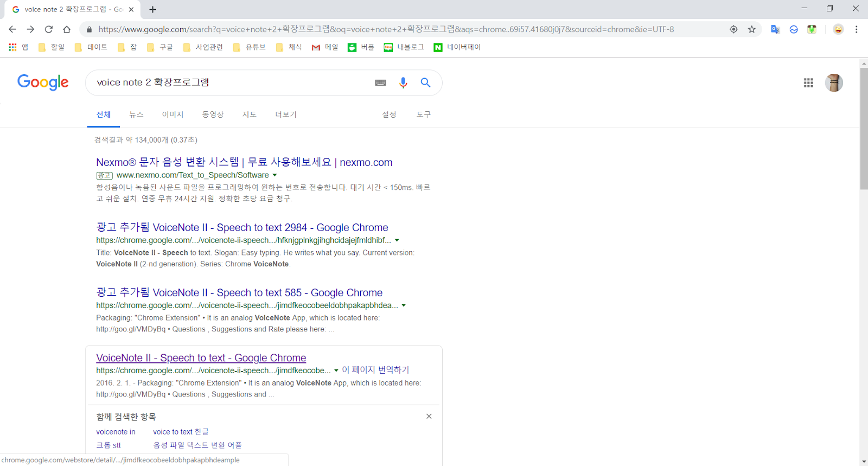Open the Chrome three-dot menu

857,29
